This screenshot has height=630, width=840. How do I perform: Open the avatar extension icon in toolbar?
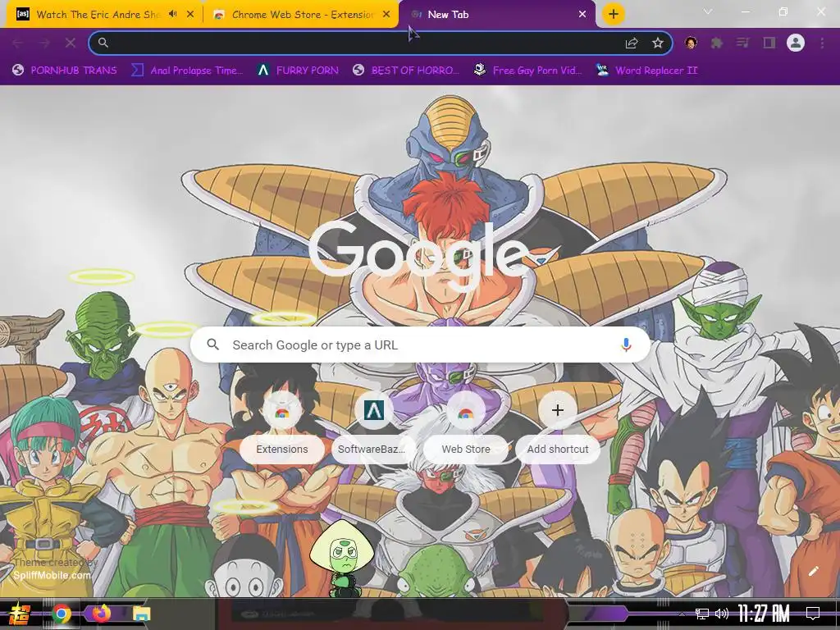[x=691, y=43]
